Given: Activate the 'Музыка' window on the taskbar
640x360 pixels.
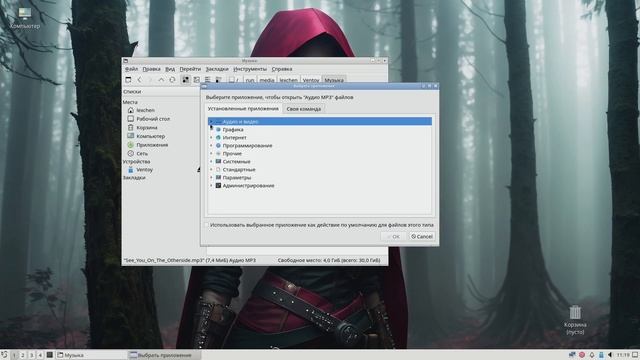Looking at the screenshot, I should pyautogui.click(x=91, y=355).
